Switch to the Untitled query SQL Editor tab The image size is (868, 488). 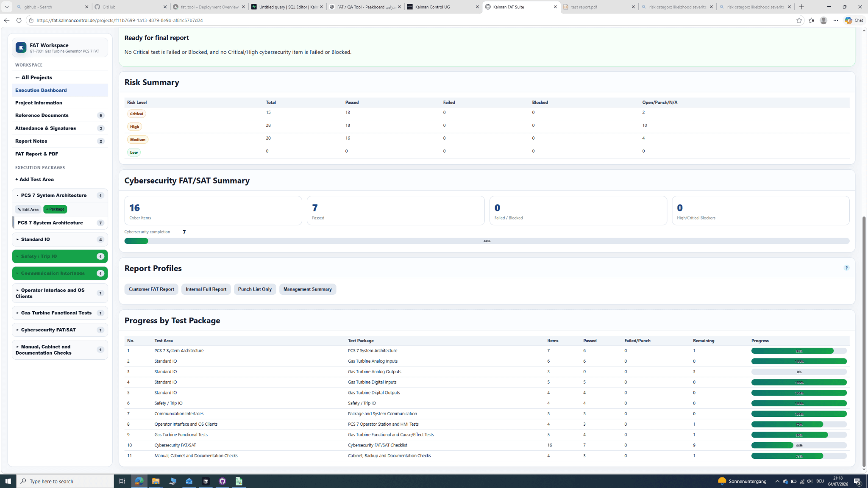tap(287, 7)
